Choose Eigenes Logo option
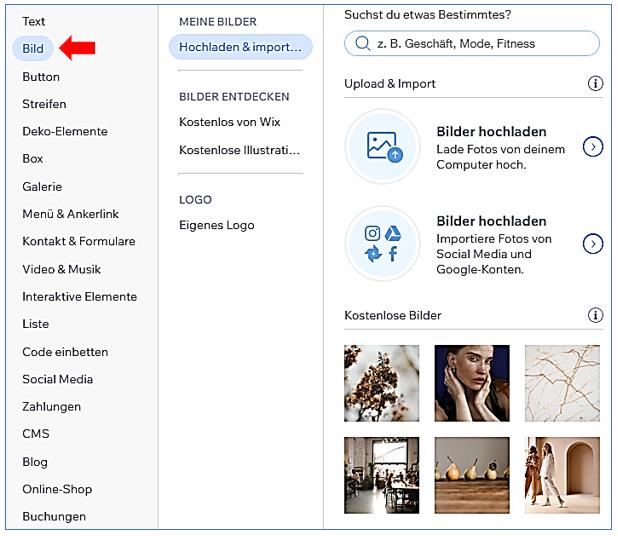 tap(216, 225)
